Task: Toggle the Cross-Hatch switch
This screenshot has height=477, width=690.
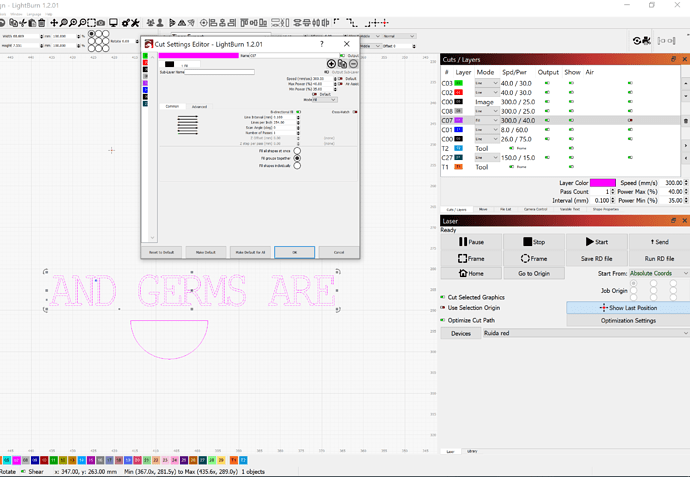Action: [355, 112]
